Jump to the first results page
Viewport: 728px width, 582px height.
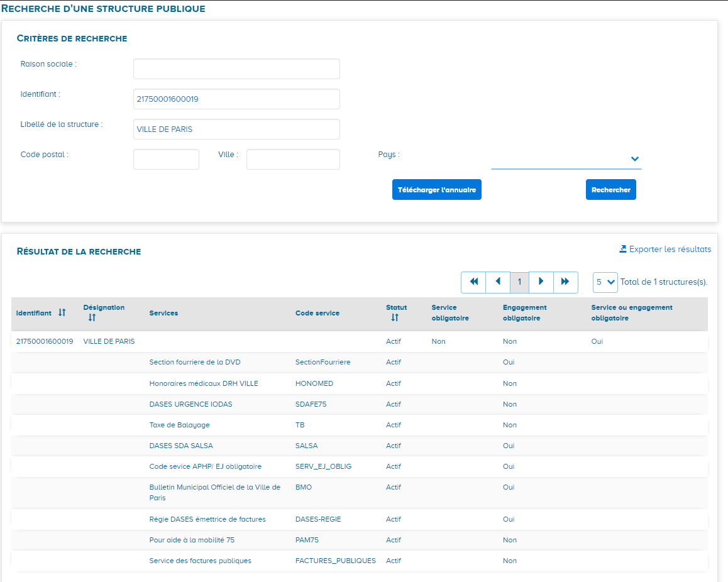[473, 282]
